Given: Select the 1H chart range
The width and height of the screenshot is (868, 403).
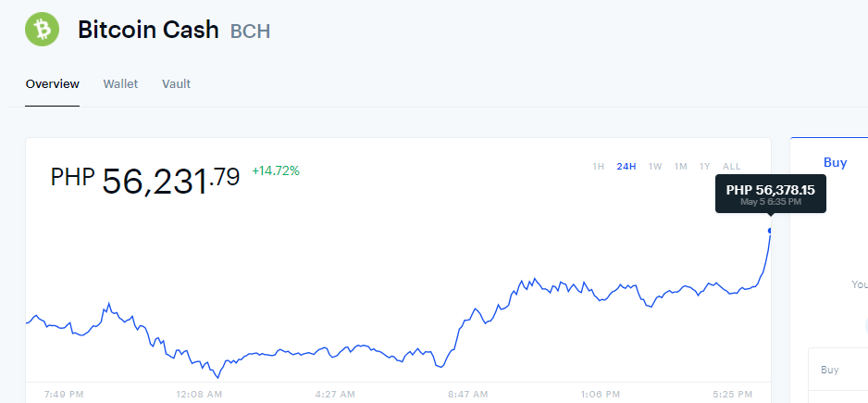Looking at the screenshot, I should pyautogui.click(x=599, y=167).
